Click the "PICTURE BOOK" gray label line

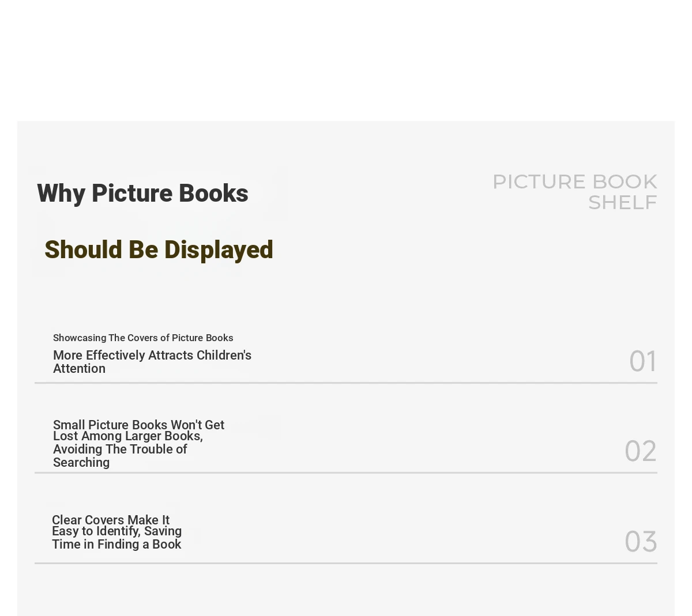point(575,182)
